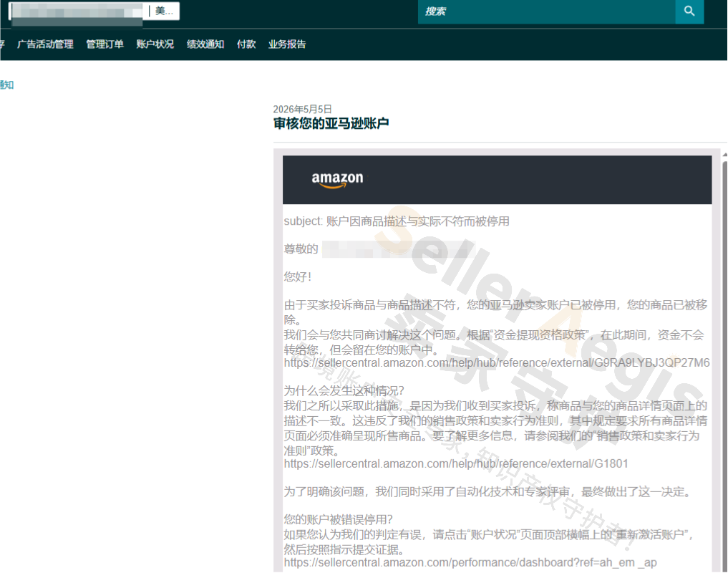Click the heading 审核您的亚马逊账户
The height and width of the screenshot is (573, 728).
pyautogui.click(x=331, y=124)
